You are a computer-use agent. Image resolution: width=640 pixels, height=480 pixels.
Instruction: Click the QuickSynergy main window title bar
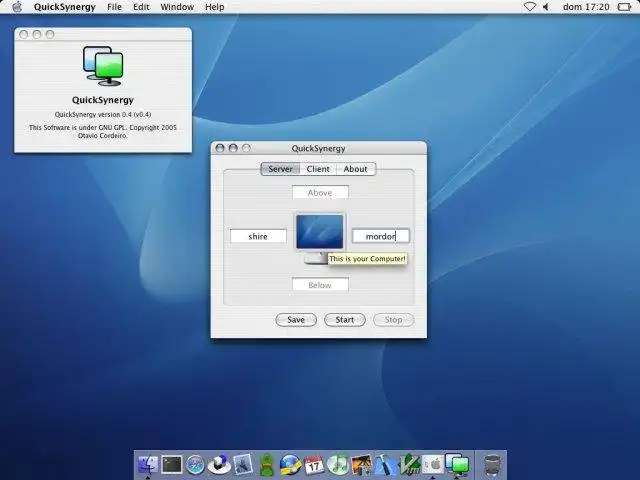319,148
